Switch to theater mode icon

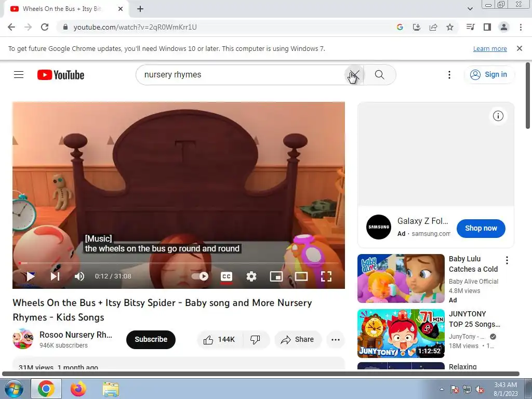pos(301,276)
